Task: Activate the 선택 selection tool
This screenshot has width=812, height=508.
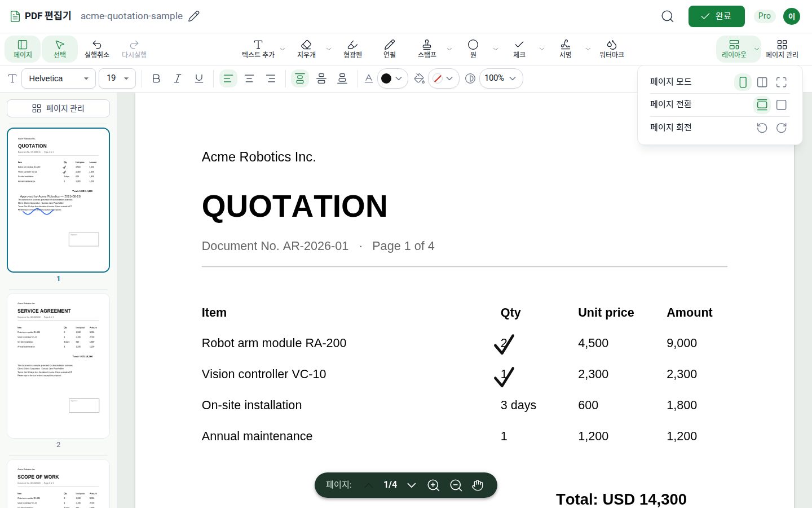Action: point(60,49)
